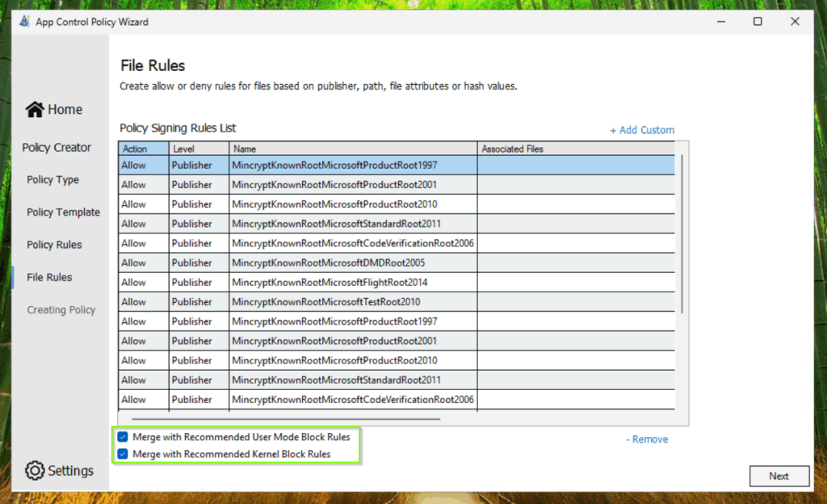This screenshot has height=504, width=827.
Task: Click the - Remove link
Action: pos(646,439)
